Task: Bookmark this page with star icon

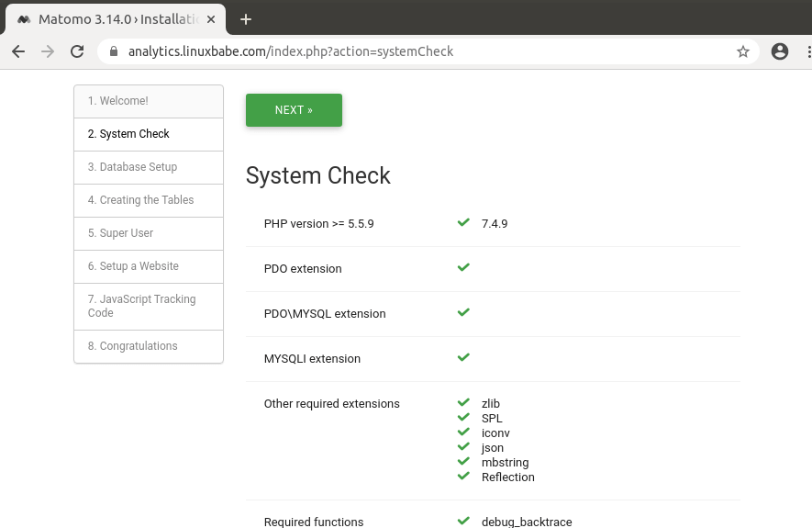Action: pyautogui.click(x=743, y=51)
